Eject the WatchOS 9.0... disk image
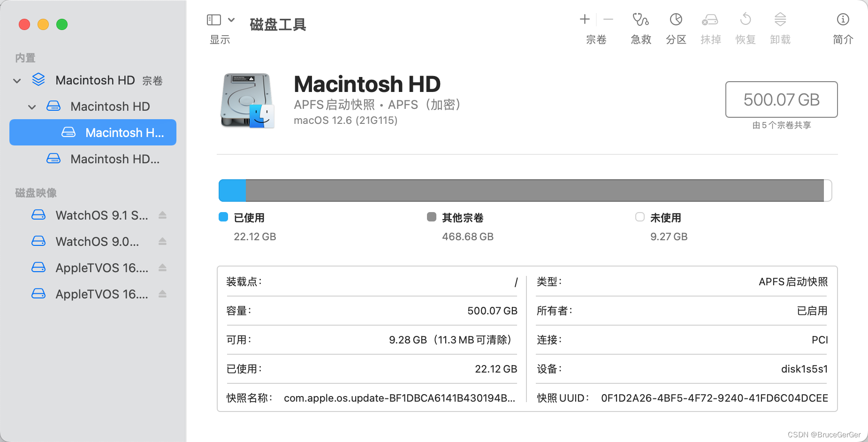 tap(162, 241)
